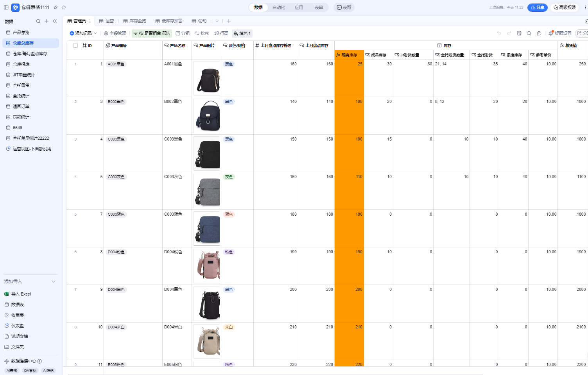
Task: Click the redo arrow icon
Action: (x=509, y=33)
